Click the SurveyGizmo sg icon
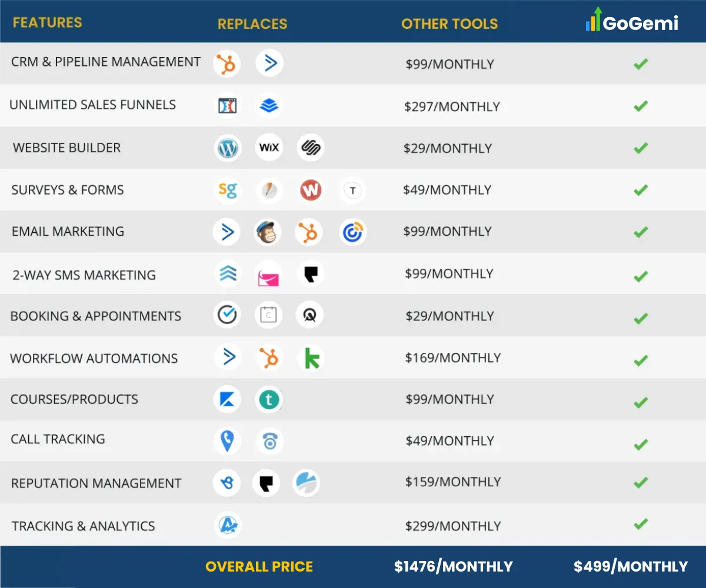 click(x=227, y=190)
